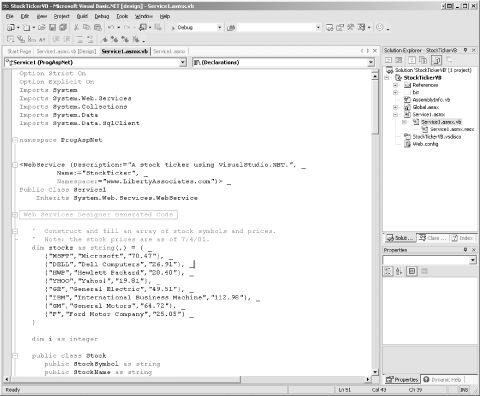Switch to the Class View tab
The width and height of the screenshot is (481, 396).
pyautogui.click(x=433, y=238)
